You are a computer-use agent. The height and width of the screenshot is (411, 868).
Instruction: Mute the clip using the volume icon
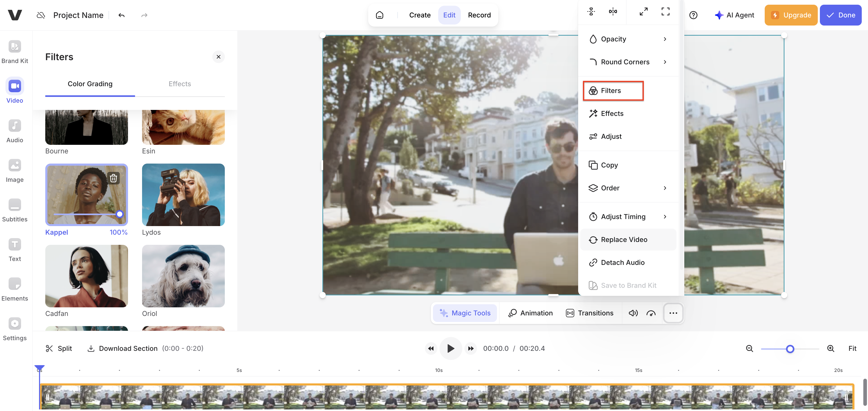click(633, 313)
